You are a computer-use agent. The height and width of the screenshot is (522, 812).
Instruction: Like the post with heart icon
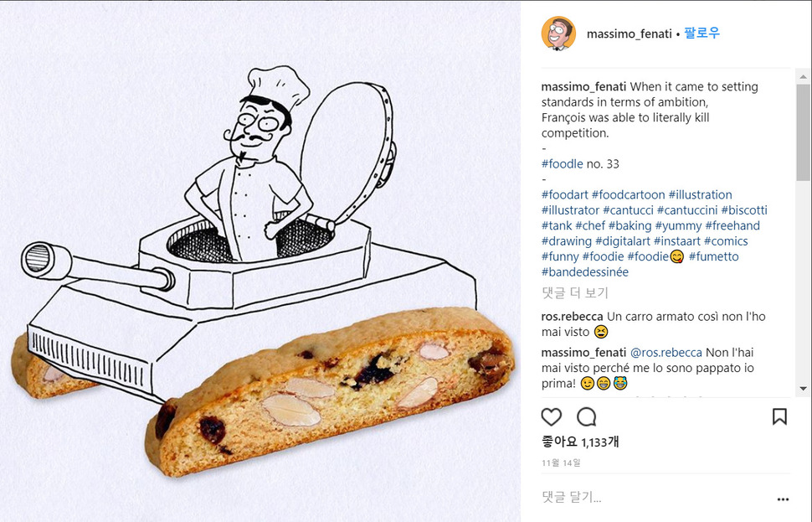coord(552,416)
